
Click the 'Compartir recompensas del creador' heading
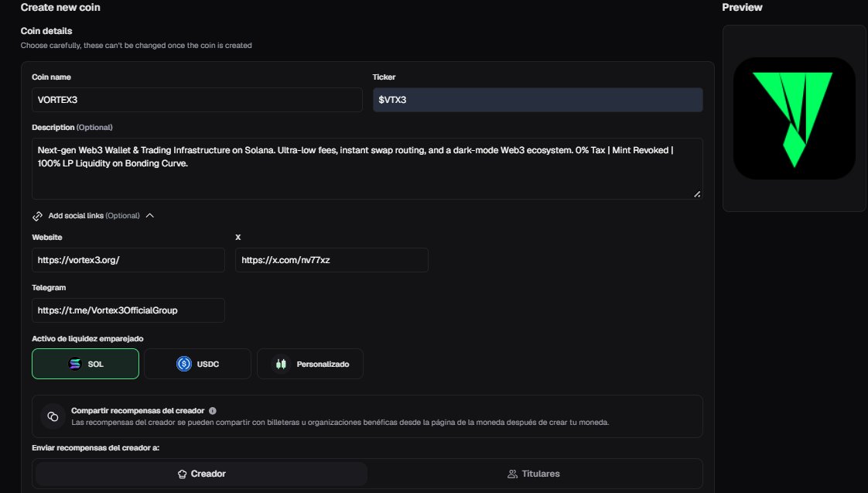[x=138, y=411]
